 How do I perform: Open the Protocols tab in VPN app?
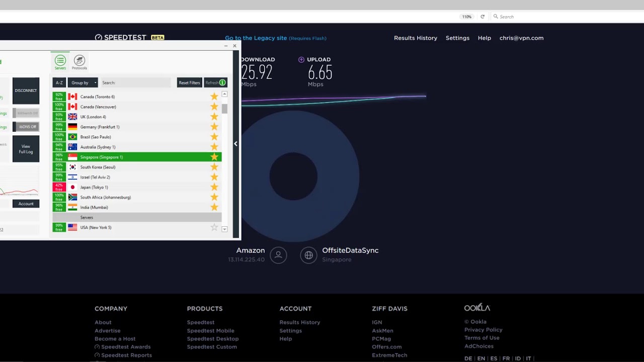point(79,62)
